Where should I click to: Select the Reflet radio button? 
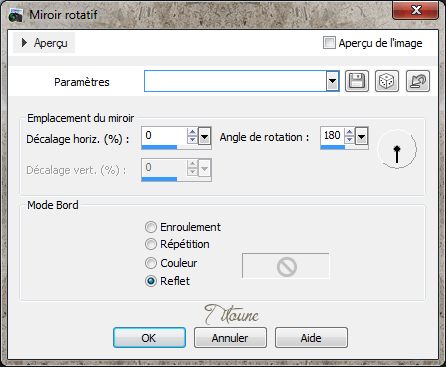pyautogui.click(x=151, y=281)
